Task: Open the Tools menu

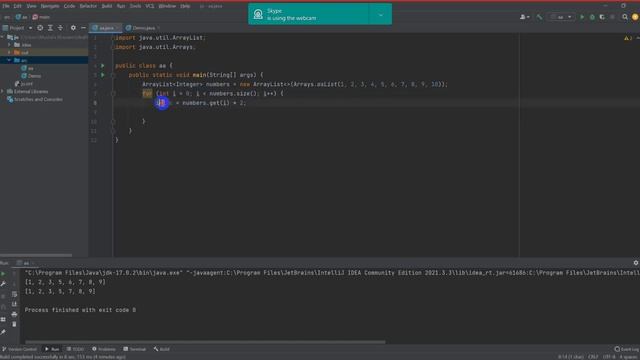Action: click(135, 6)
